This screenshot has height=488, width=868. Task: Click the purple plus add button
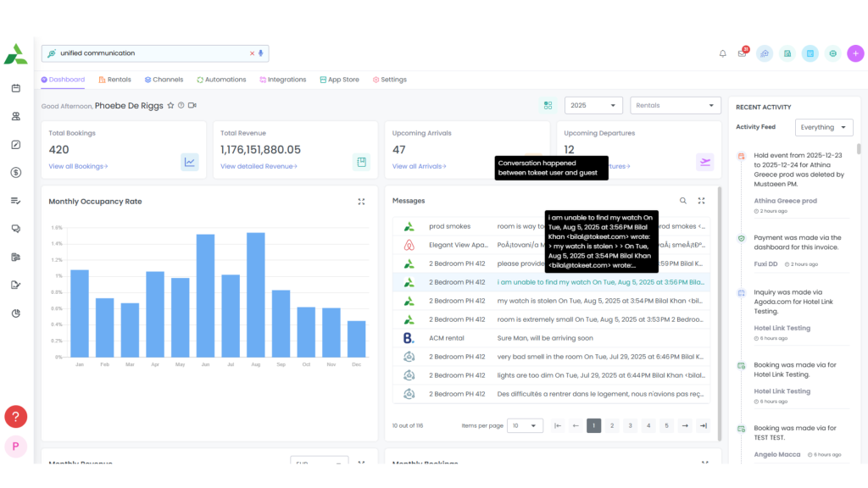855,53
